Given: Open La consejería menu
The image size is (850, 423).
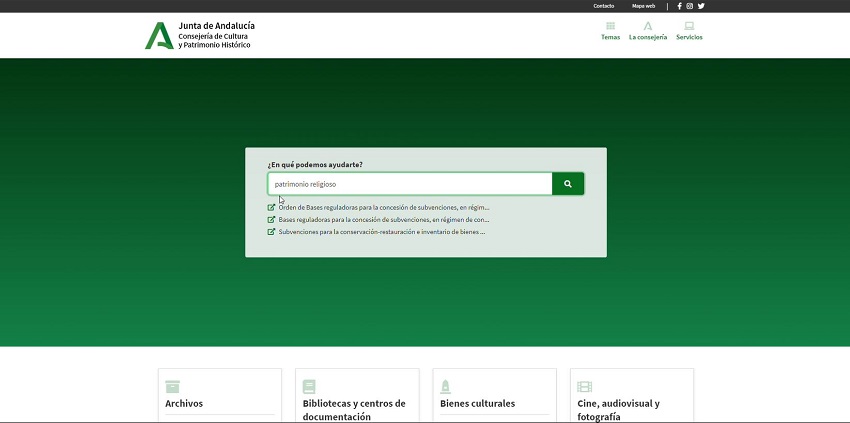Looking at the screenshot, I should click(x=648, y=31).
